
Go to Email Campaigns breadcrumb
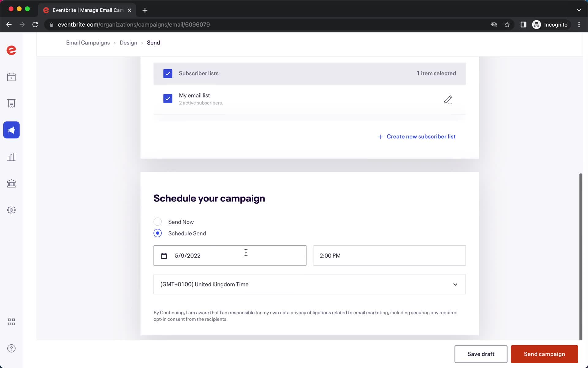point(88,43)
